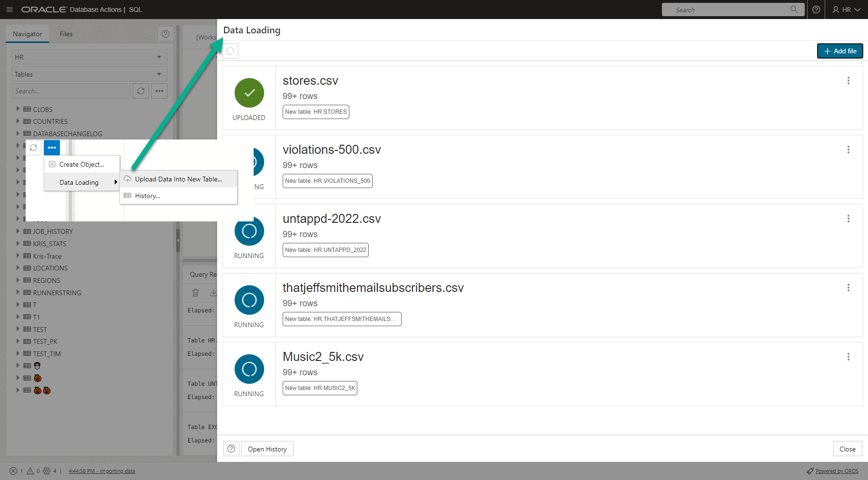
Task: Click the Importing data status link
Action: (102, 471)
